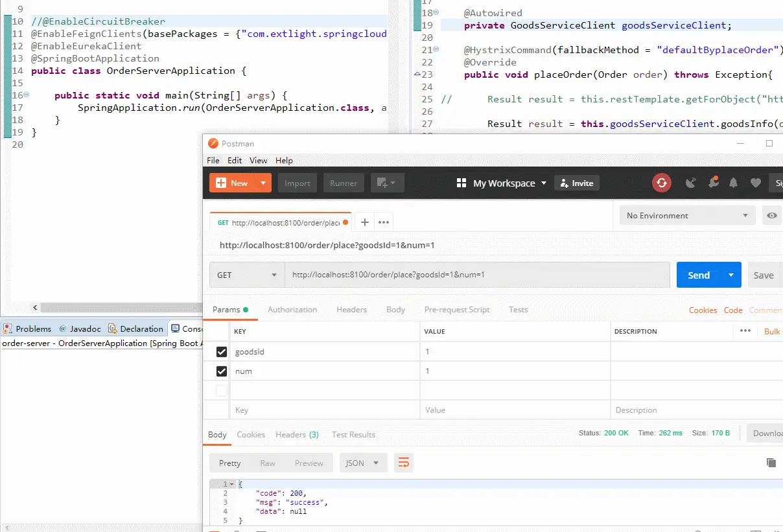This screenshot has height=532, width=783.
Task: Open the Tests tab
Action: (518, 310)
